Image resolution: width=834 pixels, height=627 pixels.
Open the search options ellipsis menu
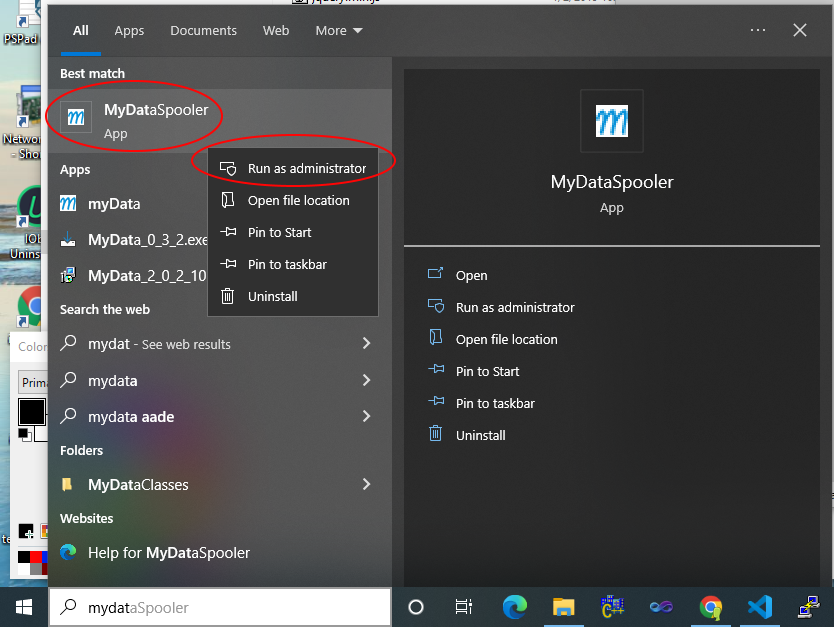tap(757, 30)
